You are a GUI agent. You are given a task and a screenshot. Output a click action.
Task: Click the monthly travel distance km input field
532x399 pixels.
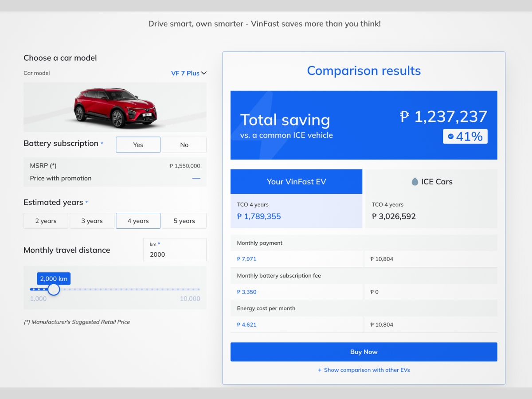[x=175, y=250]
